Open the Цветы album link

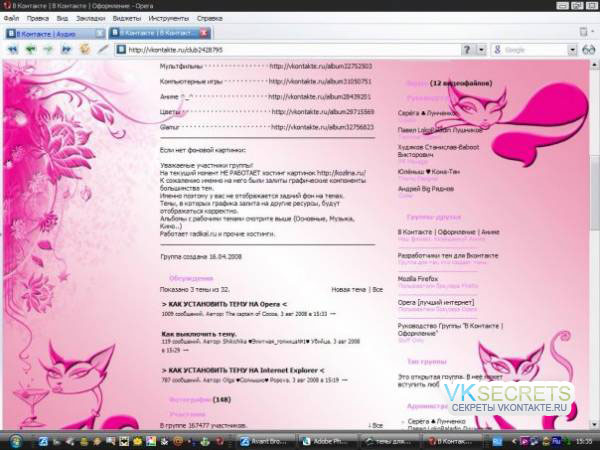(x=323, y=112)
